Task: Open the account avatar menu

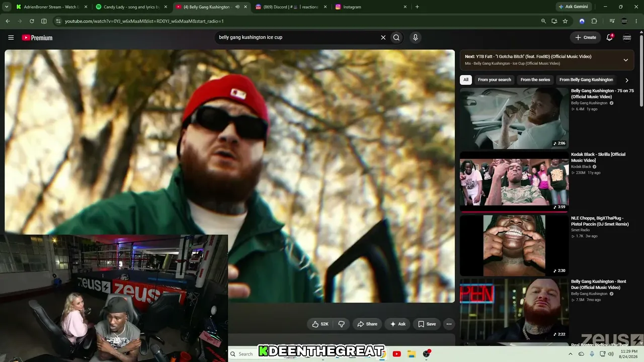Action: [x=627, y=37]
